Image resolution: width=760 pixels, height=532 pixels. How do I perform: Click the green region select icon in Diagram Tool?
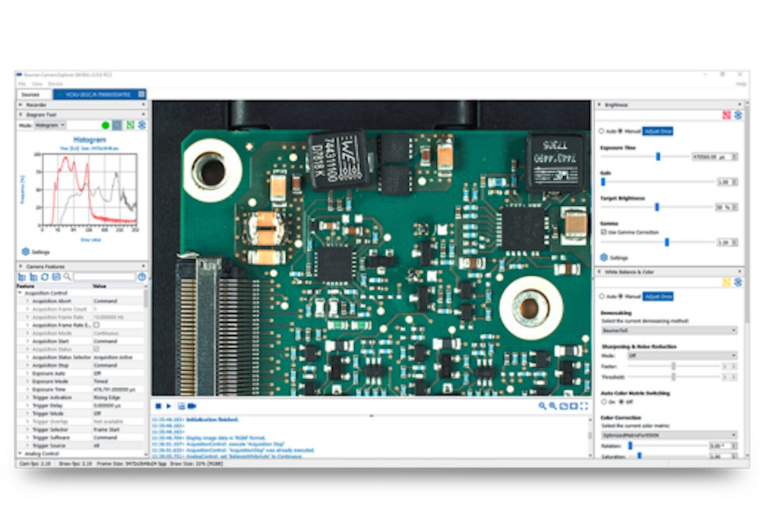[131, 125]
